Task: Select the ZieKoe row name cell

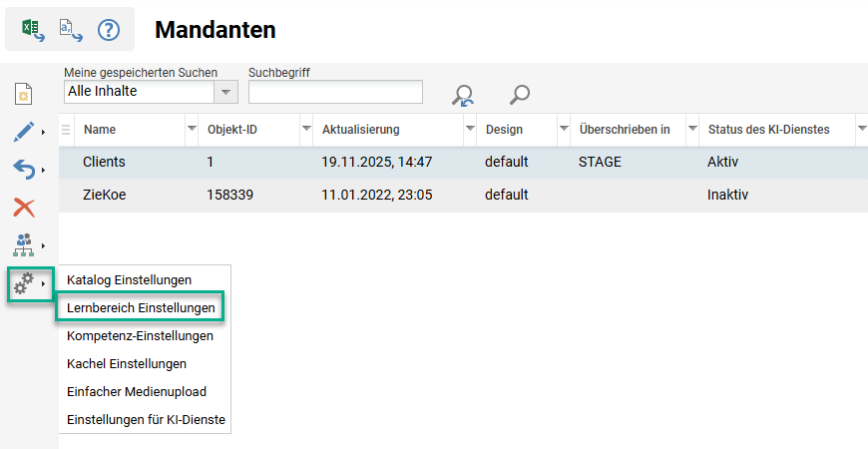Action: click(104, 195)
